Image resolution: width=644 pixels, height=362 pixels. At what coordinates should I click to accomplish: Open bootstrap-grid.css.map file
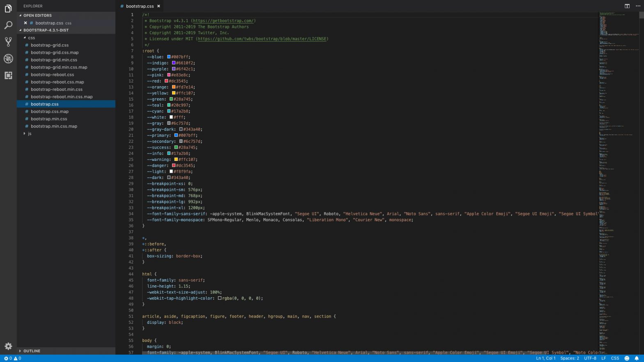66,53
